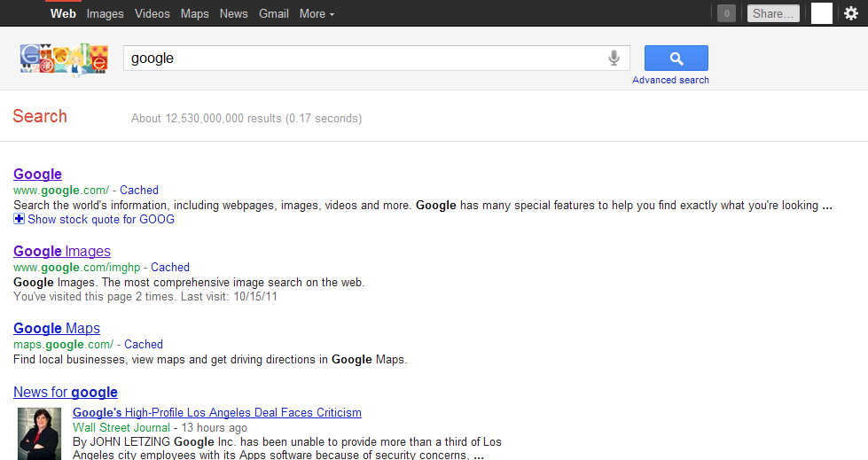Open the notifications counter showing 0
This screenshot has width=868, height=460.
point(726,13)
